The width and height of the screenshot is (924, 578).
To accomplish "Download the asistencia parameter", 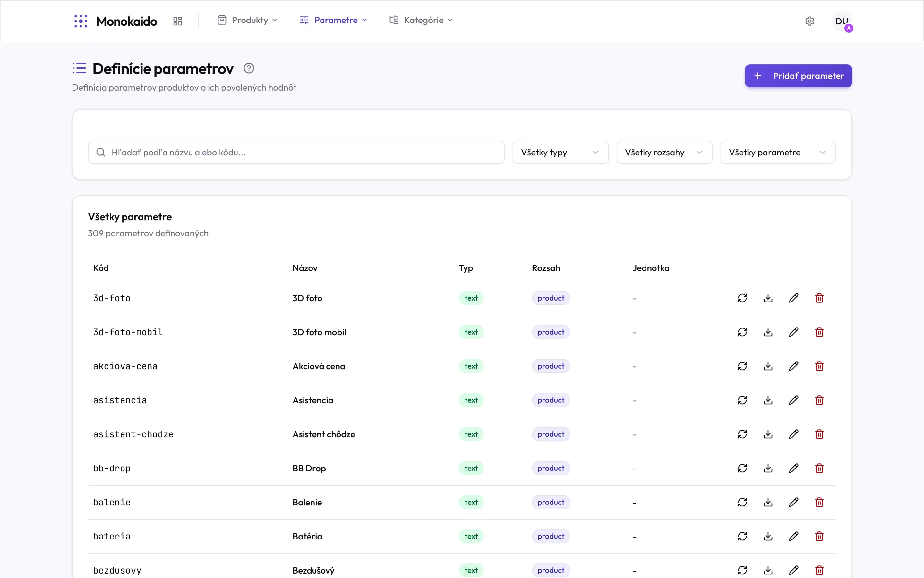I will [768, 400].
